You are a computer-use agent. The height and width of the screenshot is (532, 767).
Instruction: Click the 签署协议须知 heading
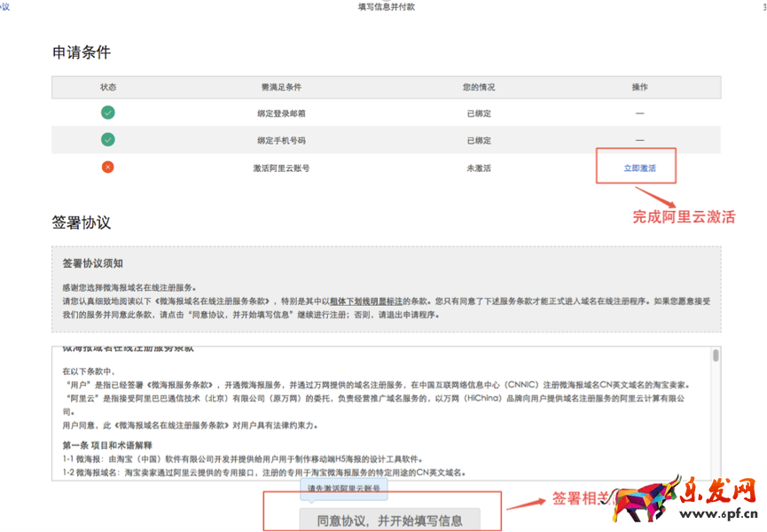coord(98,263)
